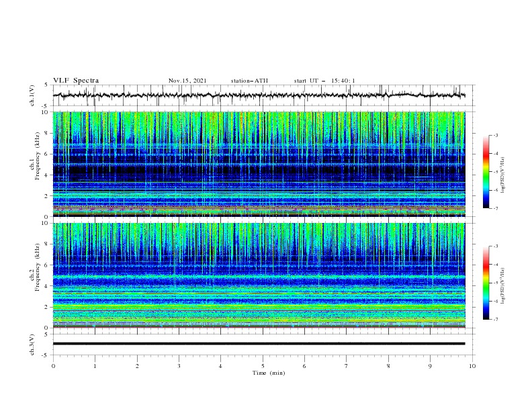
Task: Click the "ch.3(V)" axis label
Action: [x=32, y=345]
